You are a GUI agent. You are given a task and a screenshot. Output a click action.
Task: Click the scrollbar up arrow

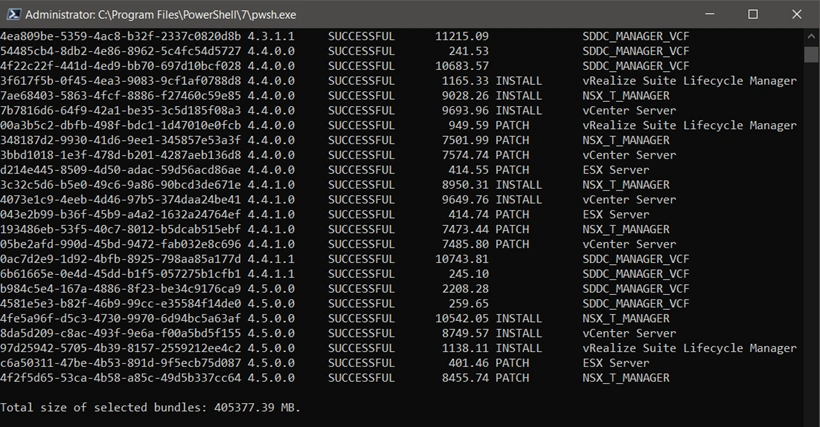(811, 37)
